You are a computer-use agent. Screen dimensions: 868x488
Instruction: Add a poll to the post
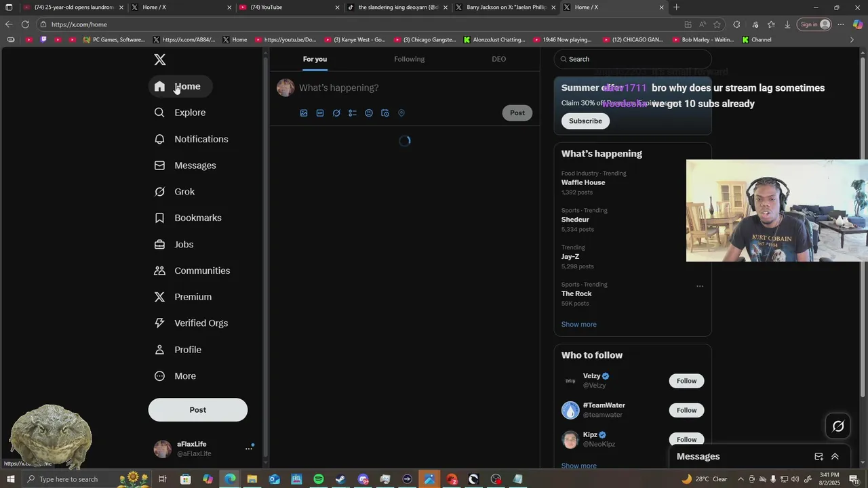(x=353, y=113)
